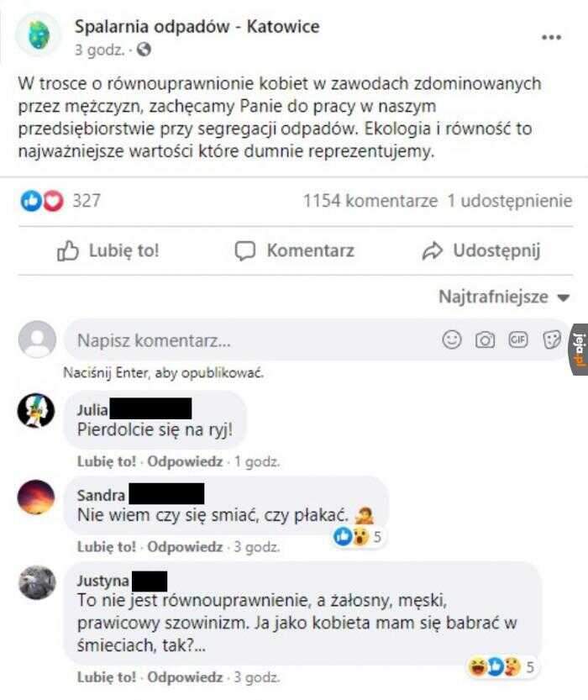This screenshot has width=588, height=700.
Task: Open the 1154 komentarze link
Action: 370,201
